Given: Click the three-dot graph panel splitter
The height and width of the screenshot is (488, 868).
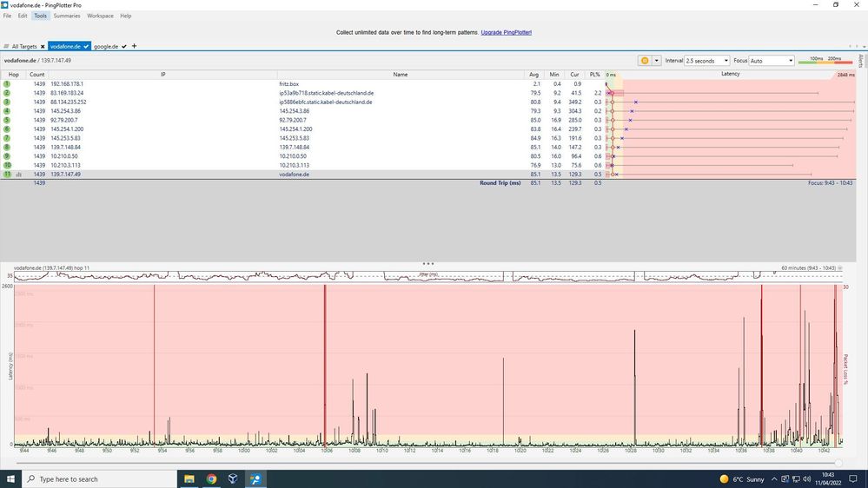Looking at the screenshot, I should pyautogui.click(x=427, y=264).
